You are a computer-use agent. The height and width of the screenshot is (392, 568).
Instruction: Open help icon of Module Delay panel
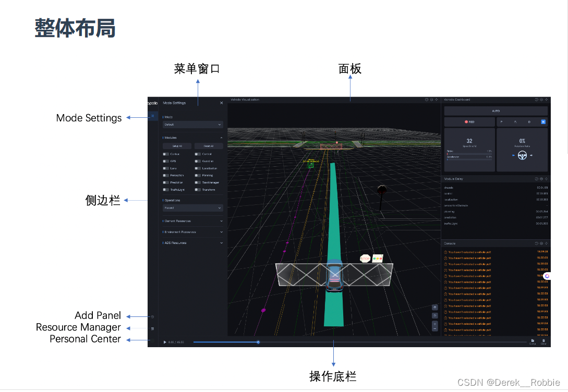537,179
